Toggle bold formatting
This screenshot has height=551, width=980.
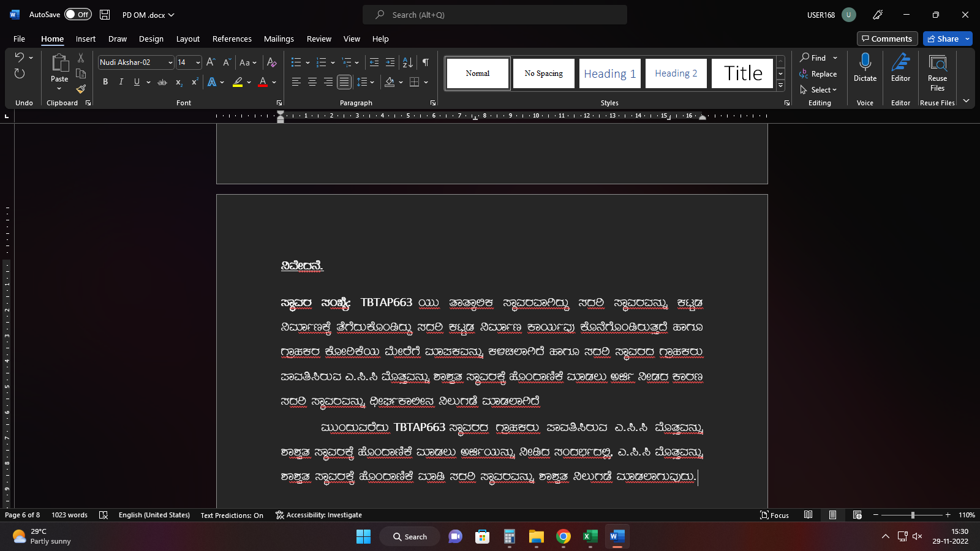click(x=105, y=82)
